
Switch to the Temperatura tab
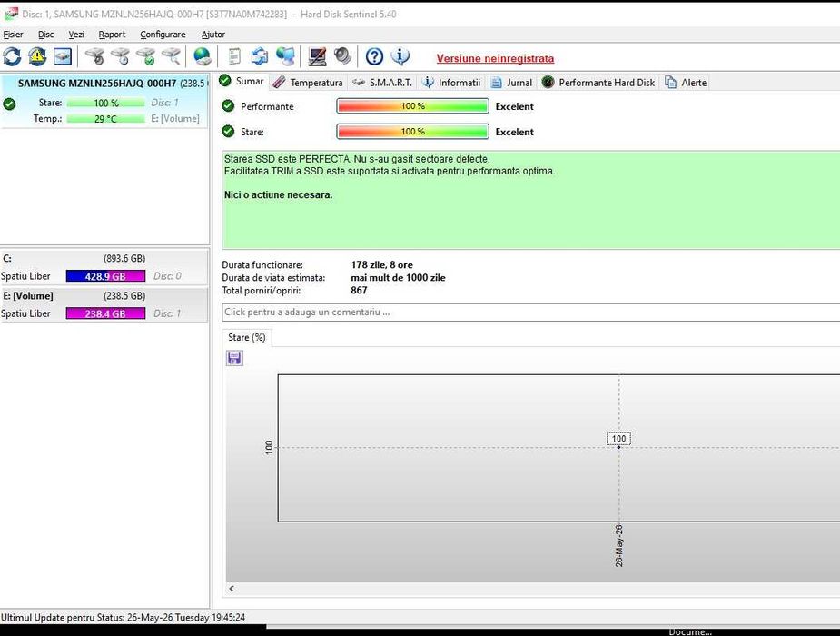click(x=308, y=83)
